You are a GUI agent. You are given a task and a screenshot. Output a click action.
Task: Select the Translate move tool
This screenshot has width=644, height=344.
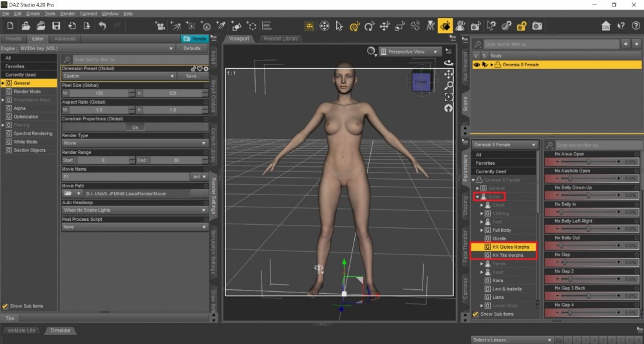[x=385, y=26]
